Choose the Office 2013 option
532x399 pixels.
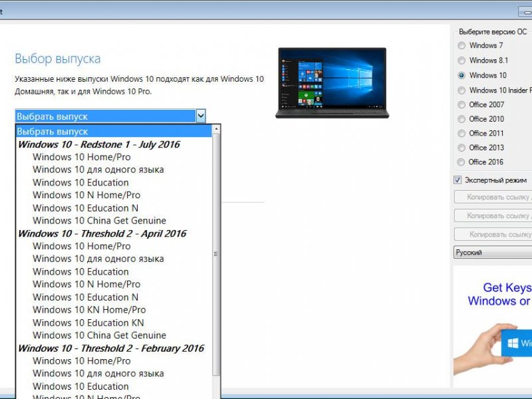462,148
